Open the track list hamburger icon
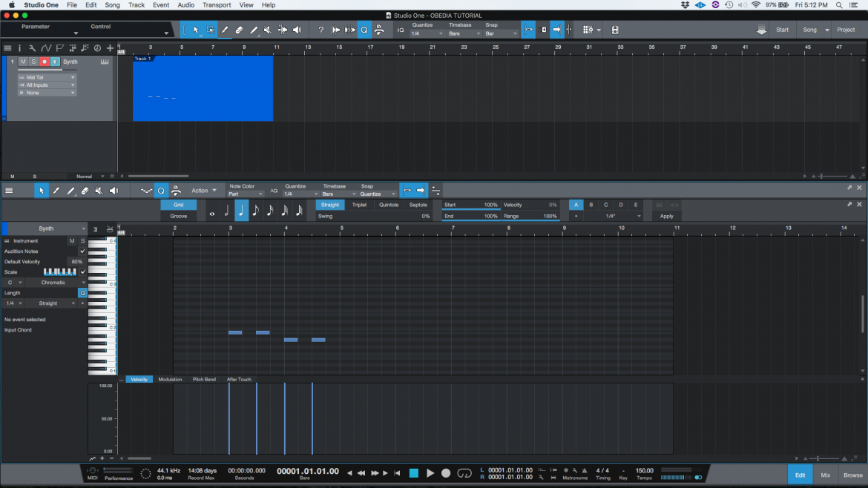The image size is (868, 488). pos(7,48)
